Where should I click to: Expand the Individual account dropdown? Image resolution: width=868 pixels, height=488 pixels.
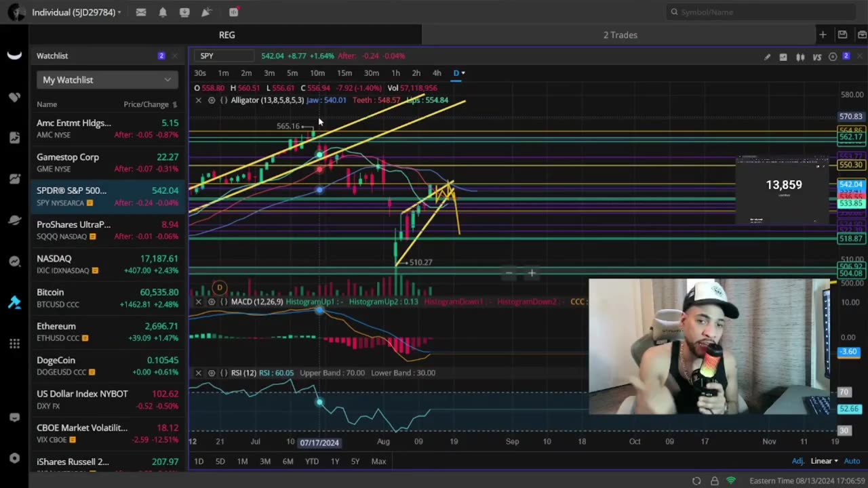click(77, 12)
